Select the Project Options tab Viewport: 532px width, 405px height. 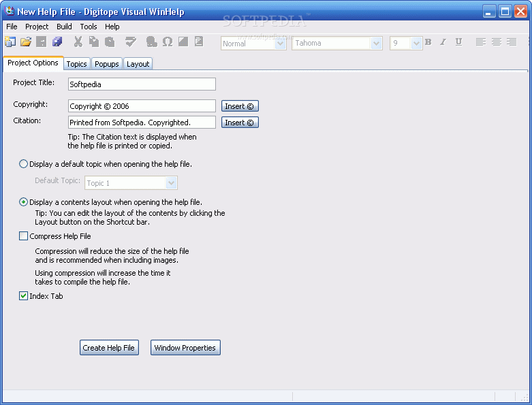click(33, 63)
